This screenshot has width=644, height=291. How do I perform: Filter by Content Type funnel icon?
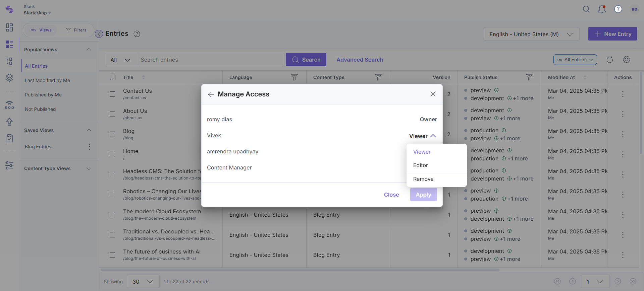click(x=378, y=77)
